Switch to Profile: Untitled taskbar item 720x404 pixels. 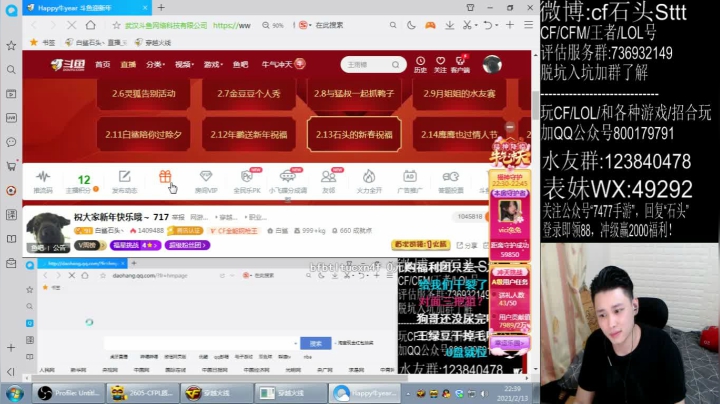tap(68, 393)
